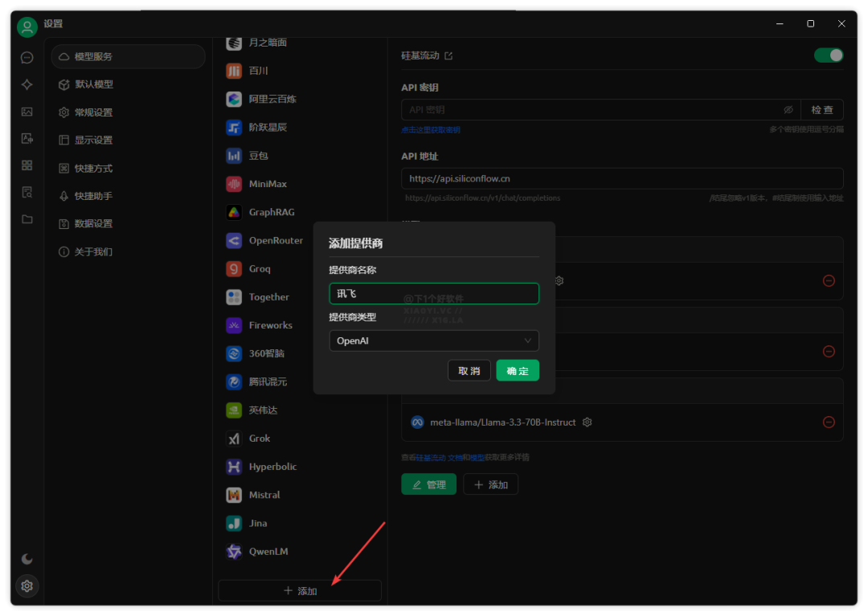The width and height of the screenshot is (868, 616).
Task: Open 关于我们 settings section
Action: tap(129, 251)
